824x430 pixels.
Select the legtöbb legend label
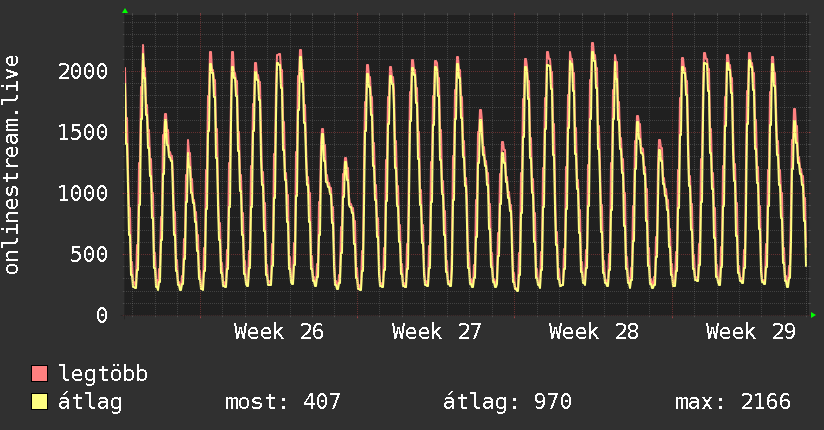103,374
